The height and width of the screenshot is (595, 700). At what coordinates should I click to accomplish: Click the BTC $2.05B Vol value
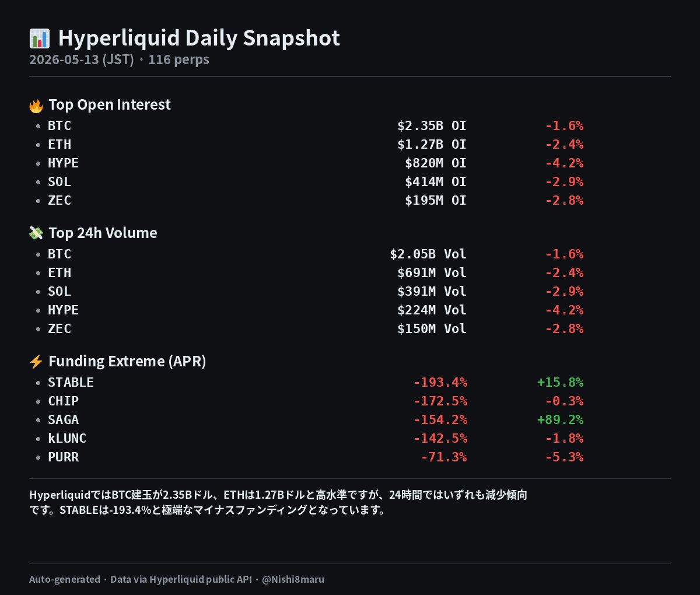tap(428, 254)
